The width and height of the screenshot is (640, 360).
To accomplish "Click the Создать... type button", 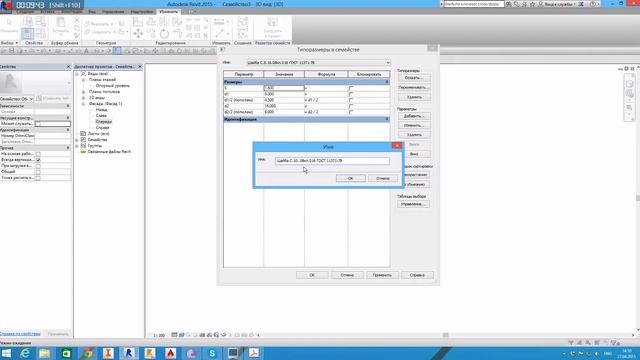I will [413, 78].
